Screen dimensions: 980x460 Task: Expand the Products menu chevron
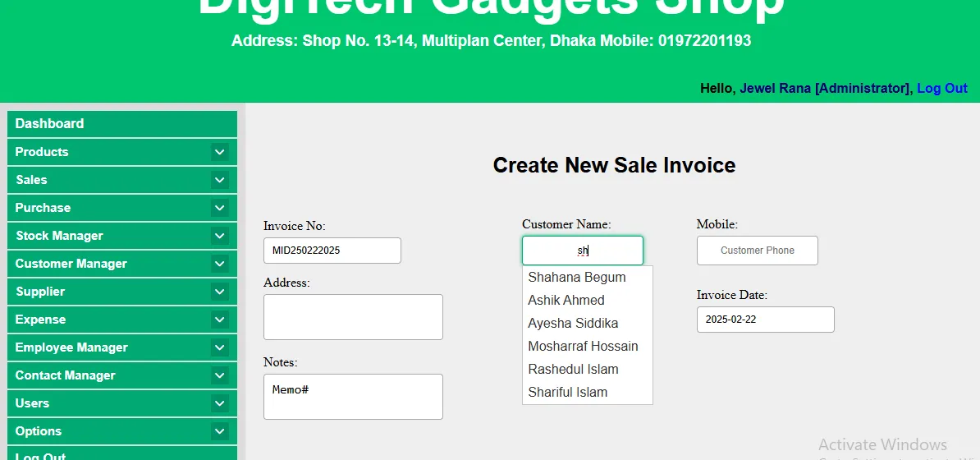click(219, 152)
